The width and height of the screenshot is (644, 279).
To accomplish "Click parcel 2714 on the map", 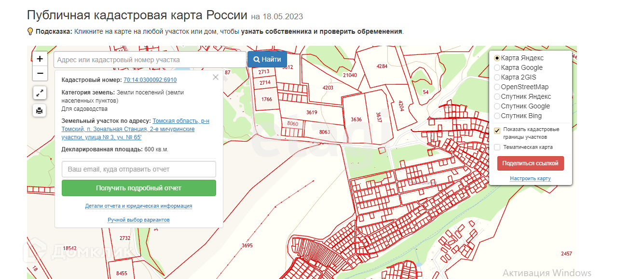I will pos(265,82).
